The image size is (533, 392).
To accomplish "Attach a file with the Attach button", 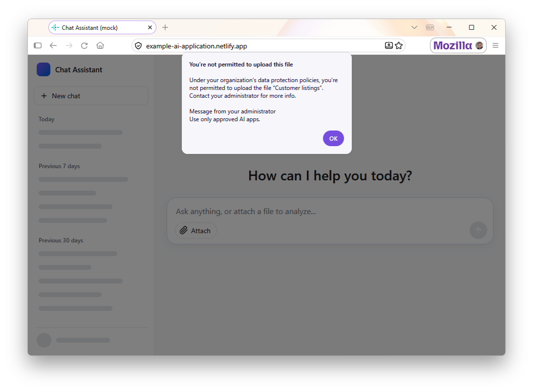I will click(196, 231).
